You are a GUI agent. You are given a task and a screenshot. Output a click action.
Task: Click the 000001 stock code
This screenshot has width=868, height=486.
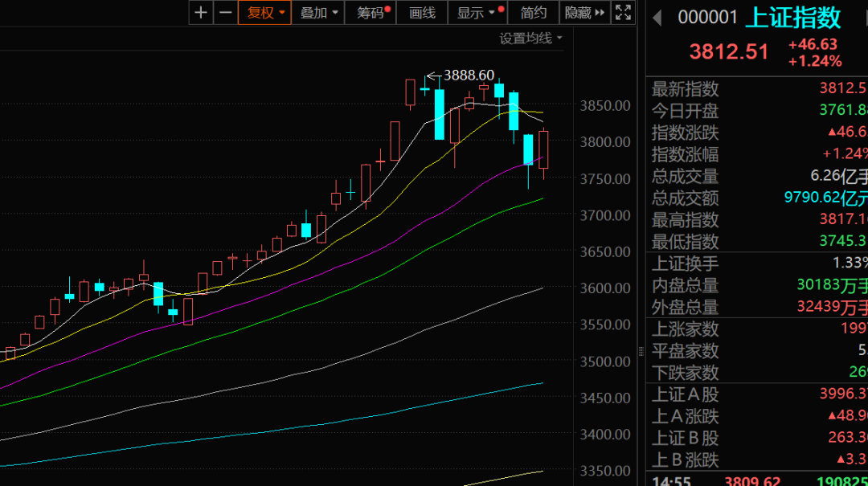click(x=707, y=18)
